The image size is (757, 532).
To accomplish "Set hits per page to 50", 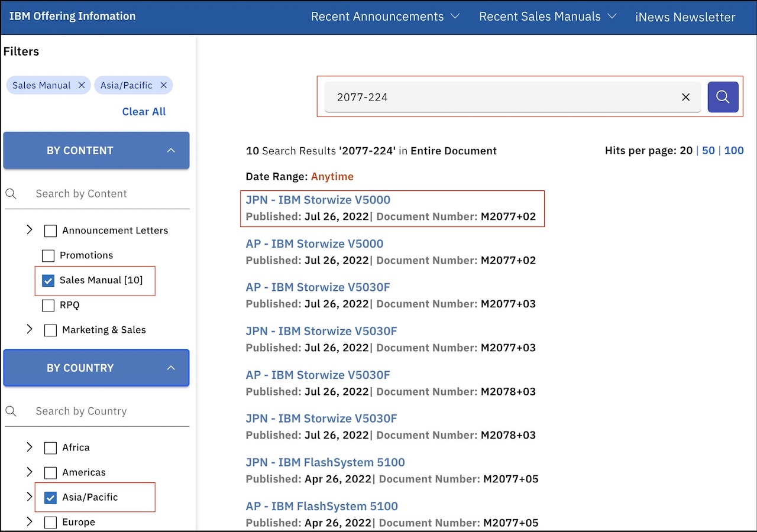I will point(709,150).
